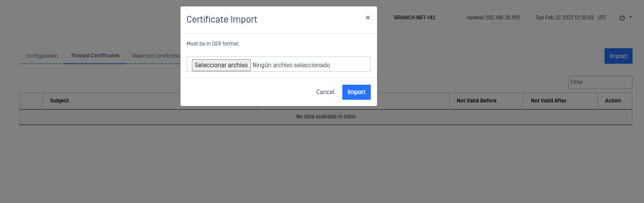
Task: Cancel the certificate import
Action: pos(325,92)
